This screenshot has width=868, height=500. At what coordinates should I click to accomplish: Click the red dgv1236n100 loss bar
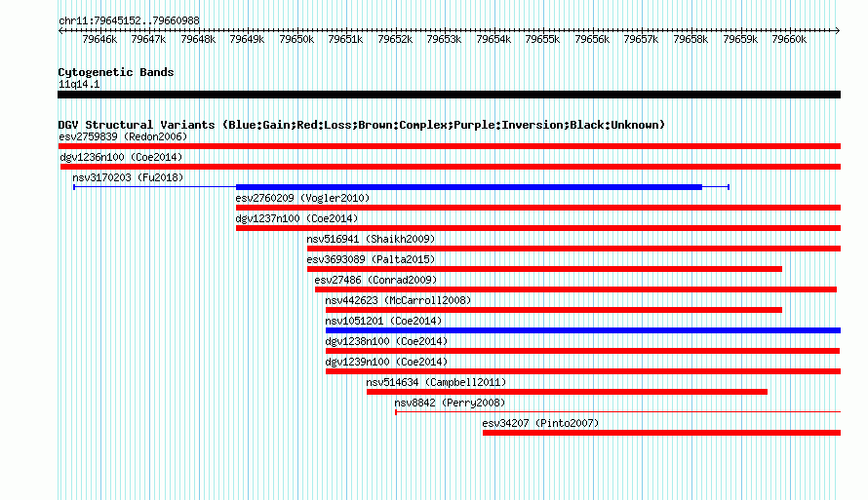point(451,167)
